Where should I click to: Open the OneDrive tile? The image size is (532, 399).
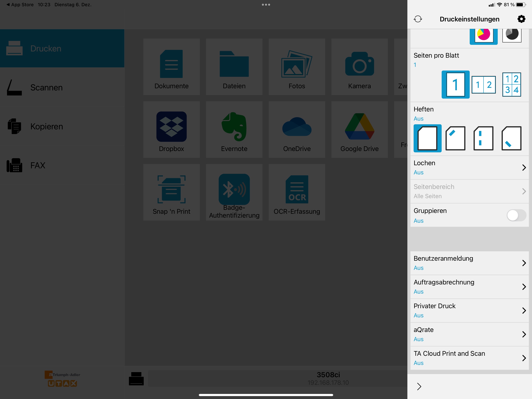(x=297, y=130)
